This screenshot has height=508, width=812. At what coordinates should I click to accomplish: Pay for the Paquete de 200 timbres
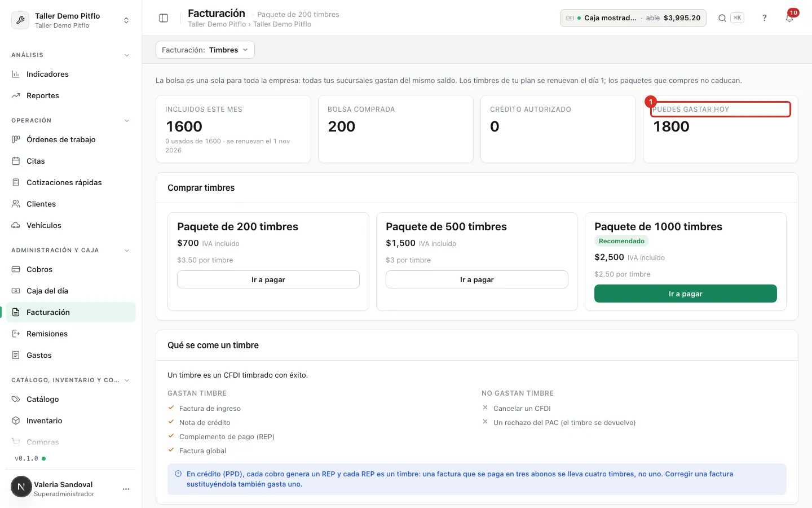click(268, 279)
